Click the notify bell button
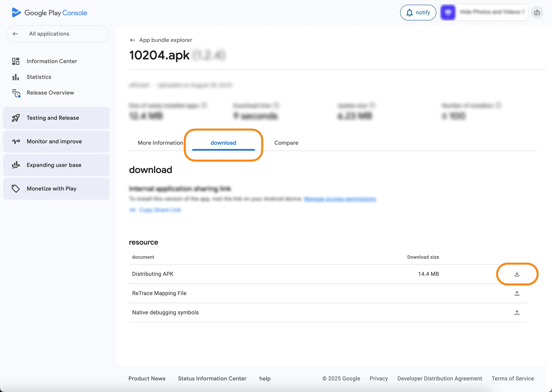Screen dimensions: 552x392 pyautogui.click(x=418, y=13)
